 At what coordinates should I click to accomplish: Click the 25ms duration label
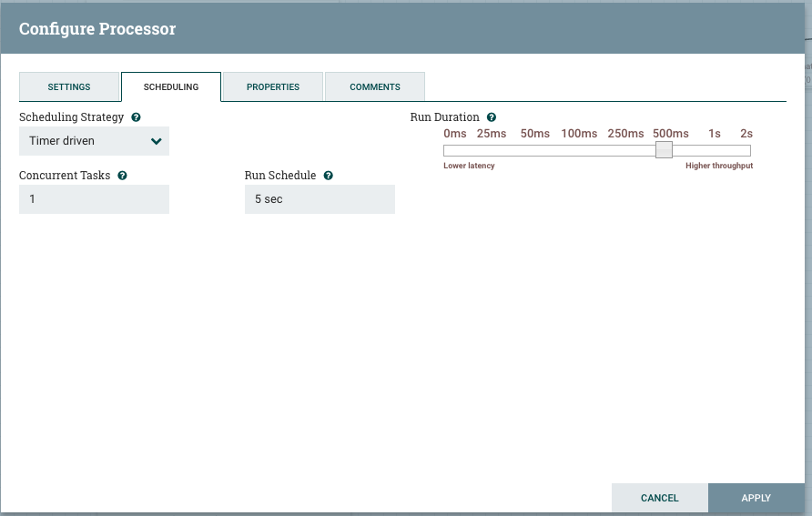pos(492,134)
